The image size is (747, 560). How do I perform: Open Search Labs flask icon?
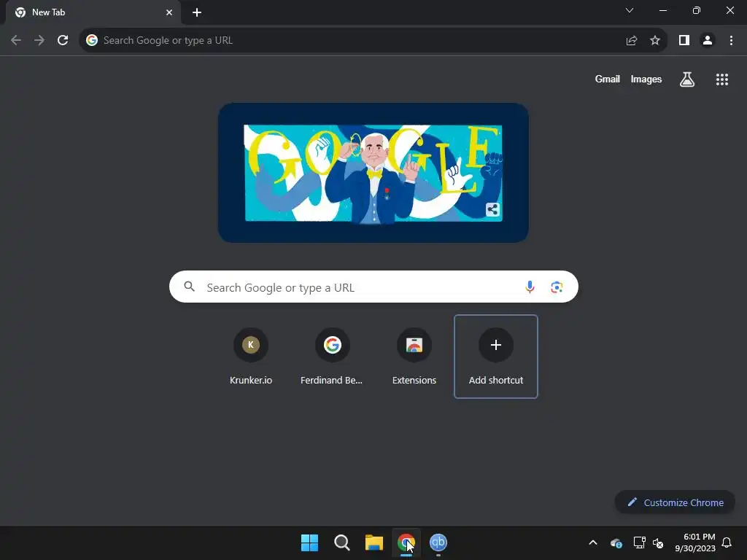pyautogui.click(x=687, y=79)
